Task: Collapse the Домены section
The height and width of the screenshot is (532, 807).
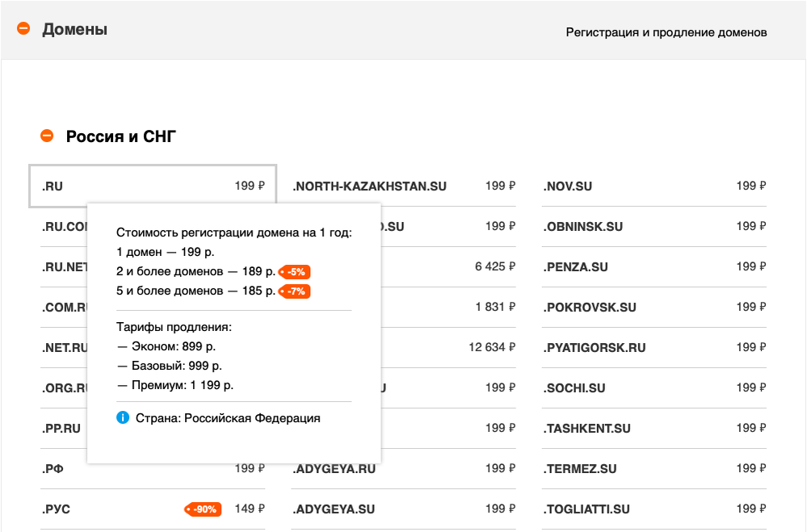Action: point(23,29)
